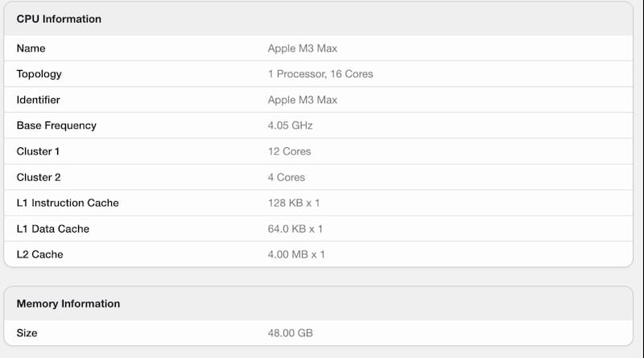Select the 1 Processor, 16 Cores value
The height and width of the screenshot is (358, 644).
tap(320, 74)
